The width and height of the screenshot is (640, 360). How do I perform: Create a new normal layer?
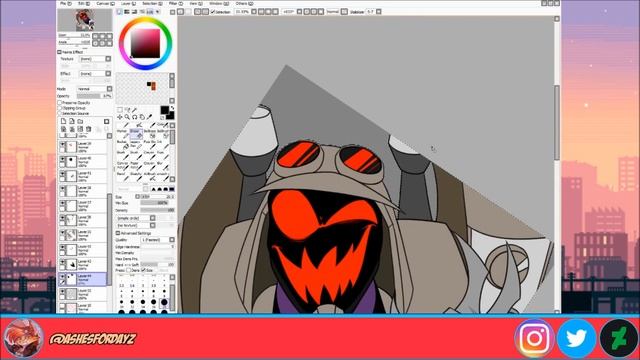63,121
